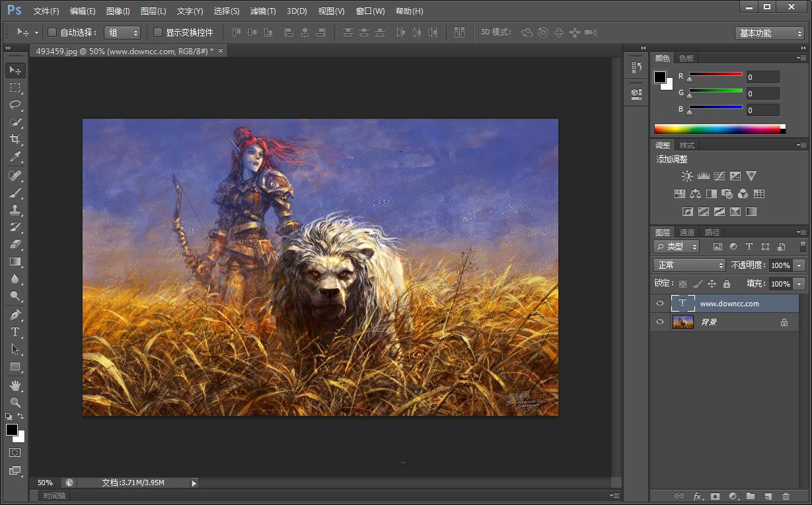
Task: Enable the 显示变换控件 checkbox
Action: [158, 32]
